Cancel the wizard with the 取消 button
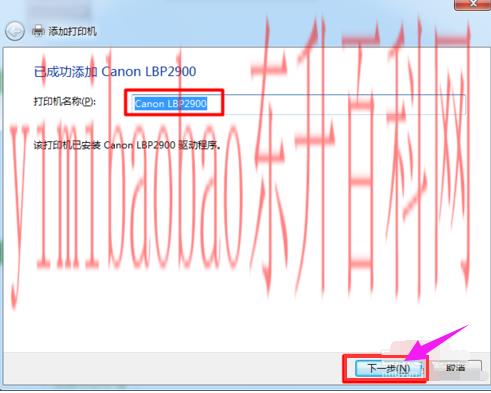 (x=455, y=368)
